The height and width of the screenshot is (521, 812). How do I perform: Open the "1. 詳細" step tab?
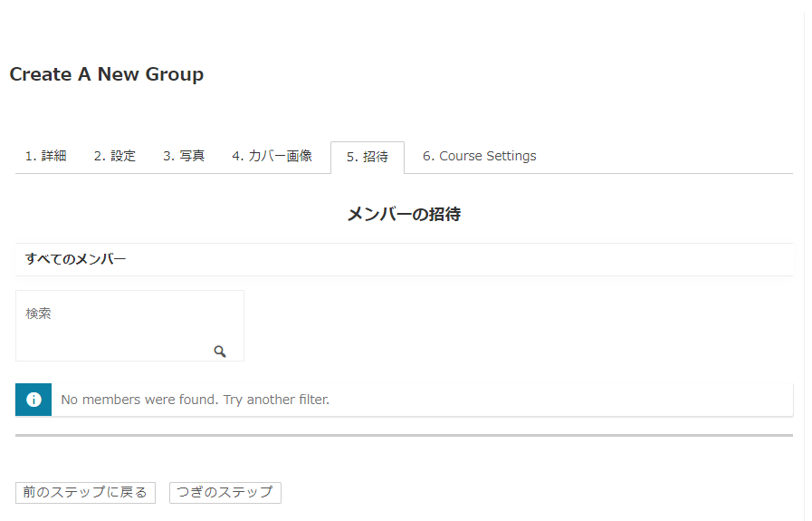[x=45, y=156]
